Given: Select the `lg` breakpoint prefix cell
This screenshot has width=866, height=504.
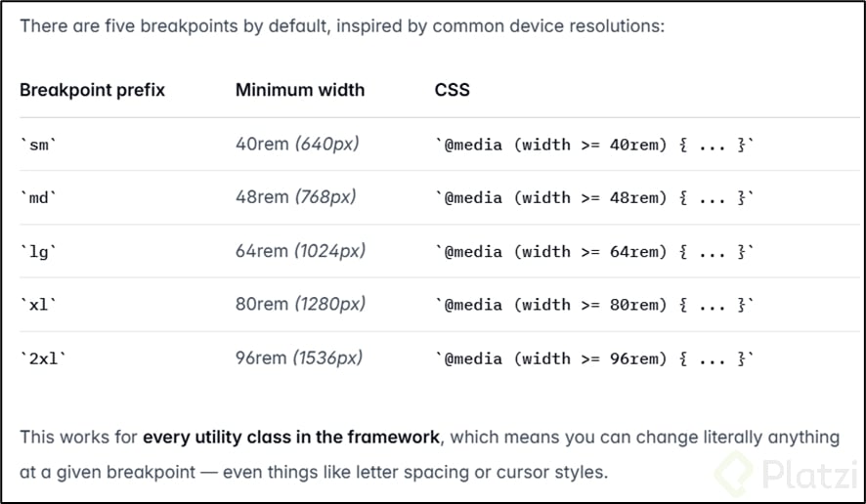Looking at the screenshot, I should pyautogui.click(x=39, y=251).
